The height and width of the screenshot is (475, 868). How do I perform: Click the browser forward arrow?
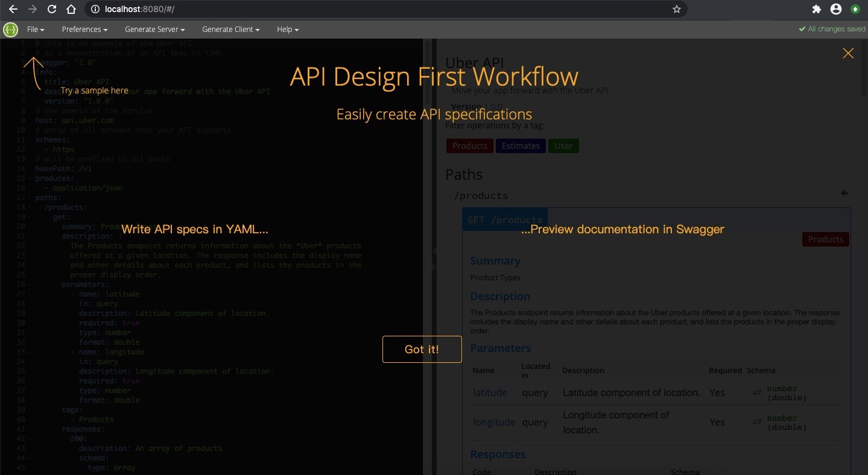pyautogui.click(x=33, y=9)
